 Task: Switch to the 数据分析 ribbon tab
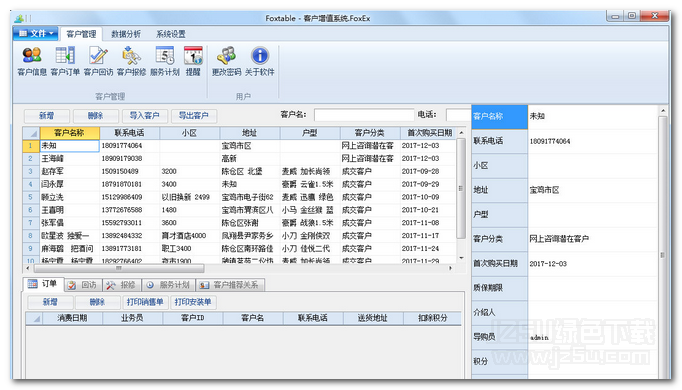126,34
